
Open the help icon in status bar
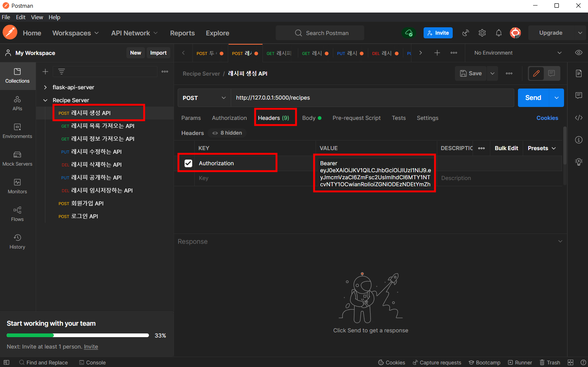point(583,363)
